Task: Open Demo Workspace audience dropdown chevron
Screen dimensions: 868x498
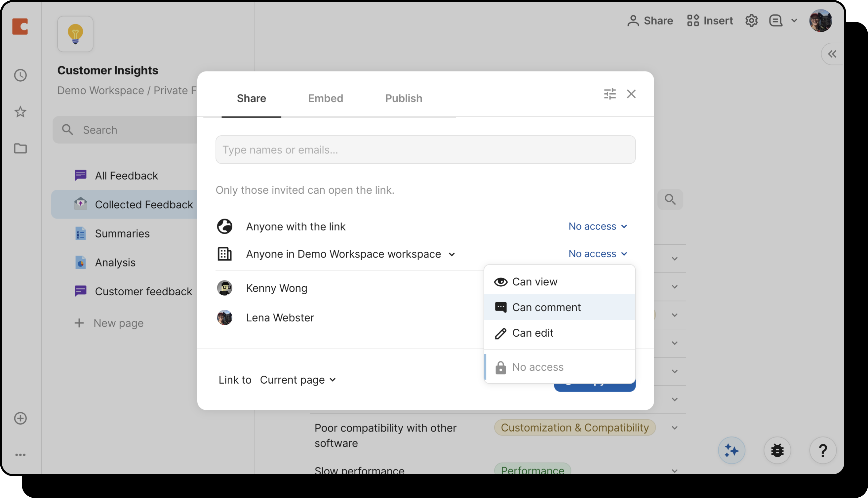Action: coord(452,255)
